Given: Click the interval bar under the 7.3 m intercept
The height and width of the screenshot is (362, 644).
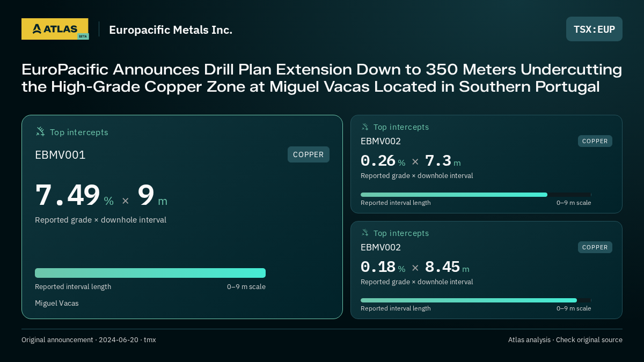Looking at the screenshot, I should tap(475, 195).
